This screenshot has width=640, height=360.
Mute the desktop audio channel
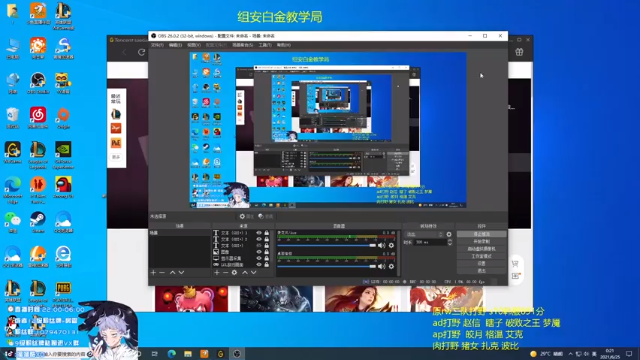click(381, 266)
